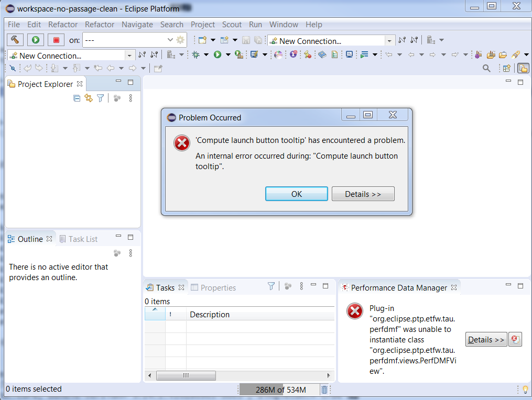Viewport: 532px width, 400px height.
Task: Open the Scout menu
Action: (232, 25)
